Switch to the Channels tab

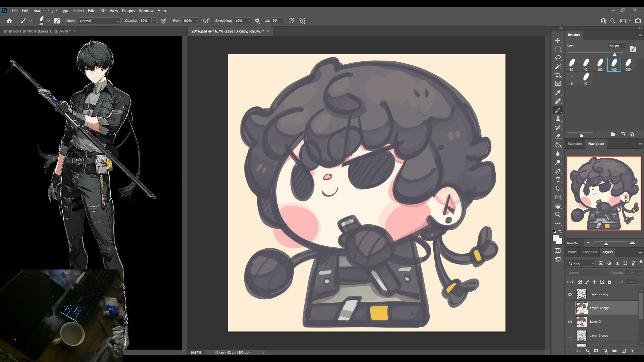pyautogui.click(x=589, y=252)
